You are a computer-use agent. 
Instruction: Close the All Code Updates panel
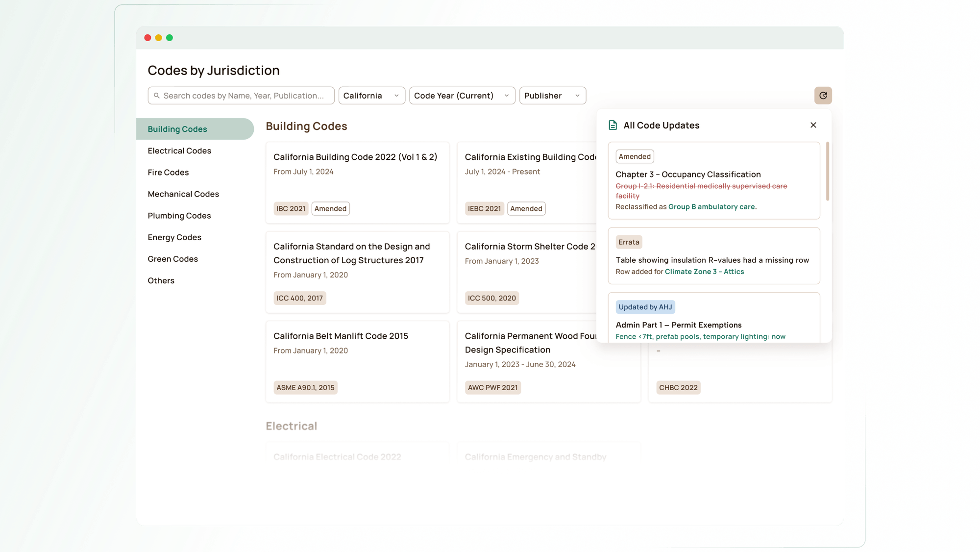[x=813, y=125]
